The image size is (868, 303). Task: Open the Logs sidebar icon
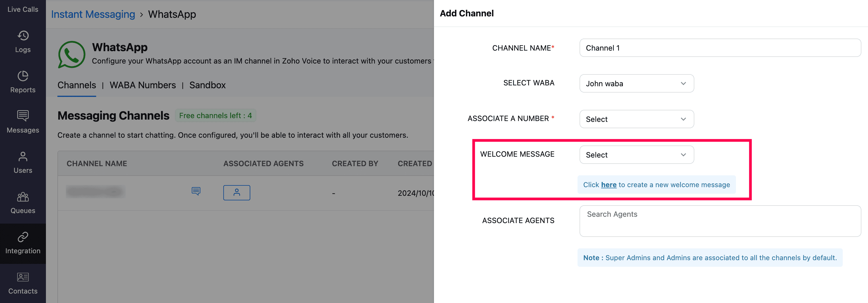tap(23, 36)
